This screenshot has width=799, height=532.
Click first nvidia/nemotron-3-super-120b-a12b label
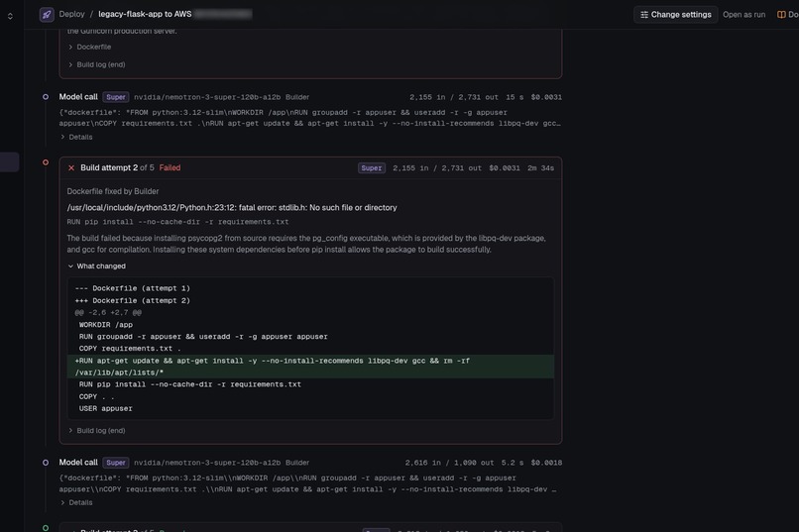(x=207, y=97)
